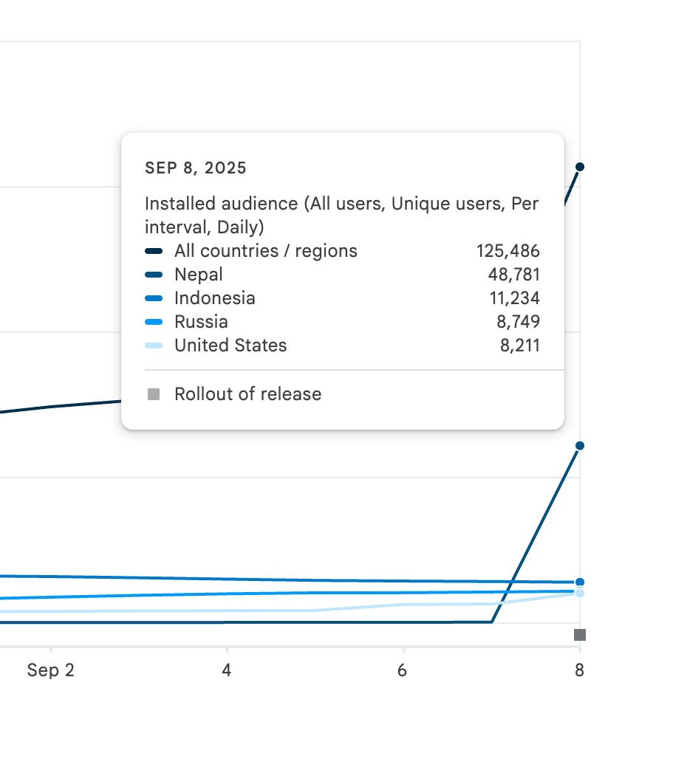Click the gray Rollout of release square in tooltip

coord(154,395)
